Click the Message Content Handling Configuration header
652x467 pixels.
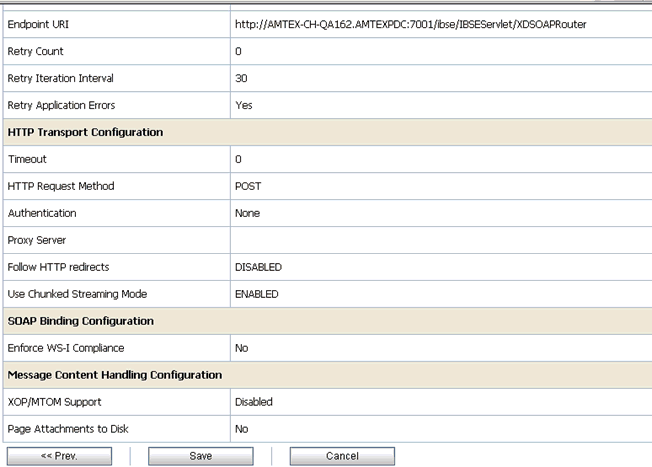pos(115,375)
